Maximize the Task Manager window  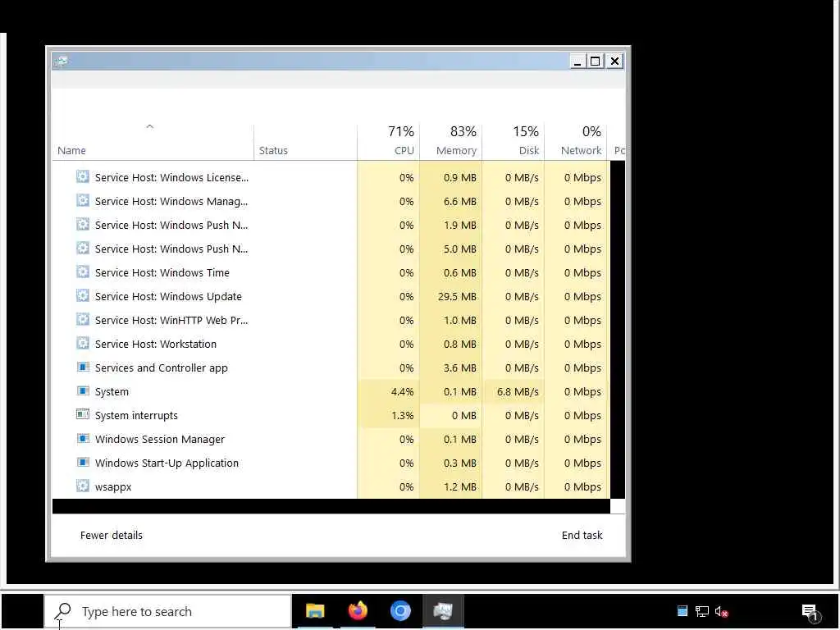click(x=596, y=61)
